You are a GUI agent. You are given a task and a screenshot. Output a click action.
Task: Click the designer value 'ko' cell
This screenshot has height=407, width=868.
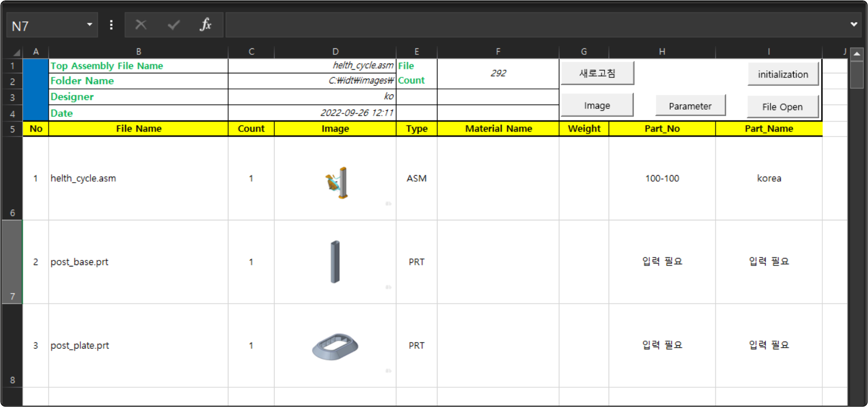(312, 96)
